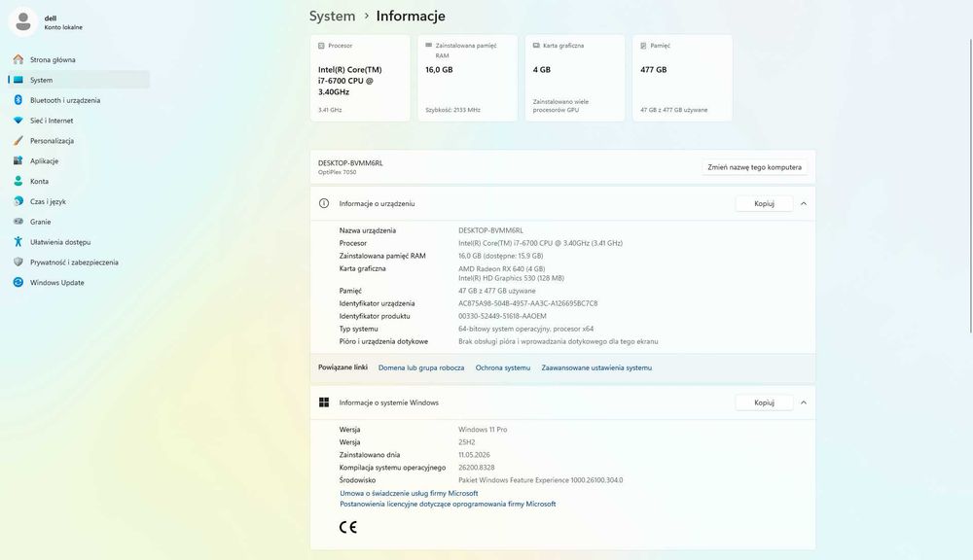Click the 64-bitowy system operacyjny text
The width and height of the screenshot is (973, 560).
click(525, 329)
